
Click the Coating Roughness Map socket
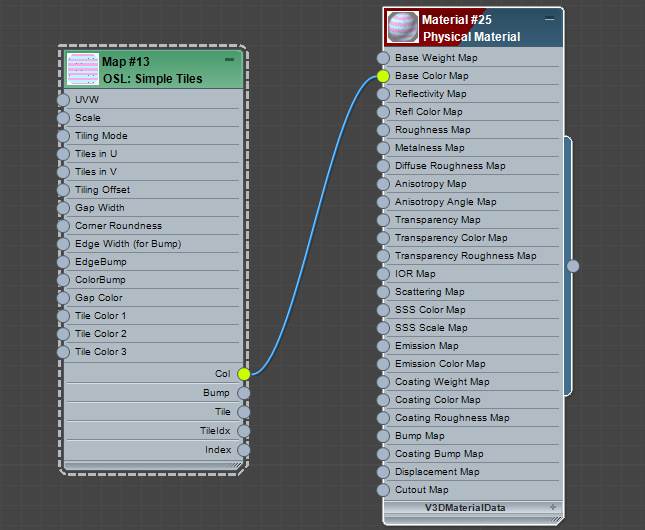(x=383, y=418)
